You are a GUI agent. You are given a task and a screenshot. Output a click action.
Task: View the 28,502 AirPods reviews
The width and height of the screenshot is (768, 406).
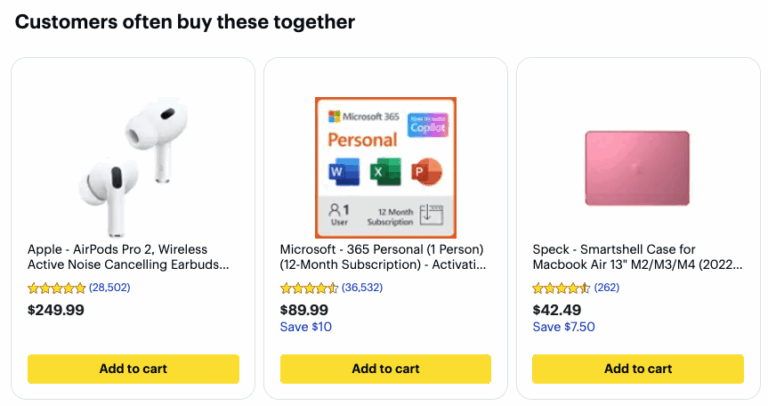(110, 288)
